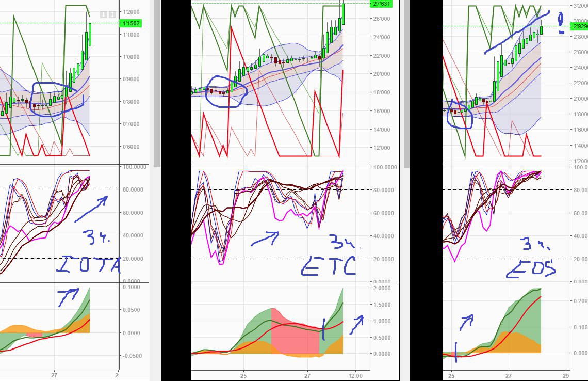Image resolution: width=588 pixels, height=381 pixels.
Task: Click the 22'000 price axis label
Action: [382, 56]
